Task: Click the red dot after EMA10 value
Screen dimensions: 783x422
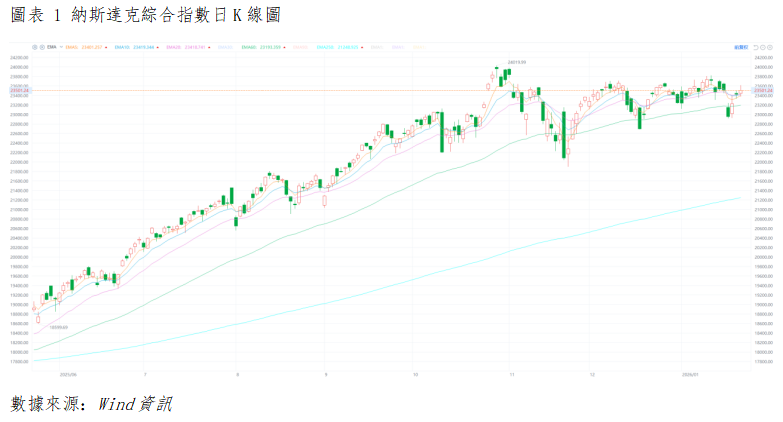Action: tap(158, 46)
